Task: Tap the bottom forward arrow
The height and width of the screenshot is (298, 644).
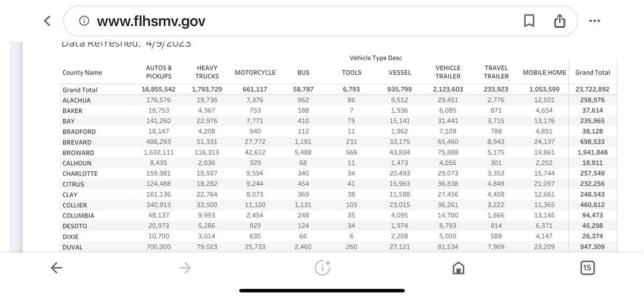Action: point(185,268)
